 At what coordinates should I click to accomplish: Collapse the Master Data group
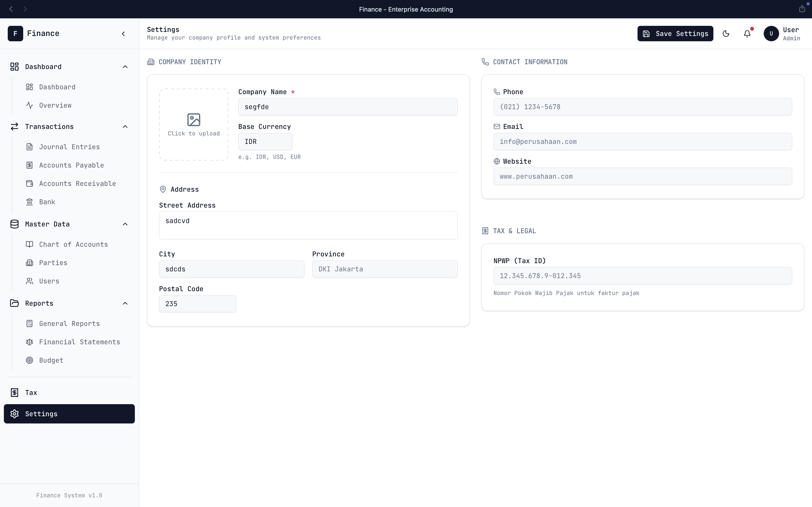pos(125,224)
